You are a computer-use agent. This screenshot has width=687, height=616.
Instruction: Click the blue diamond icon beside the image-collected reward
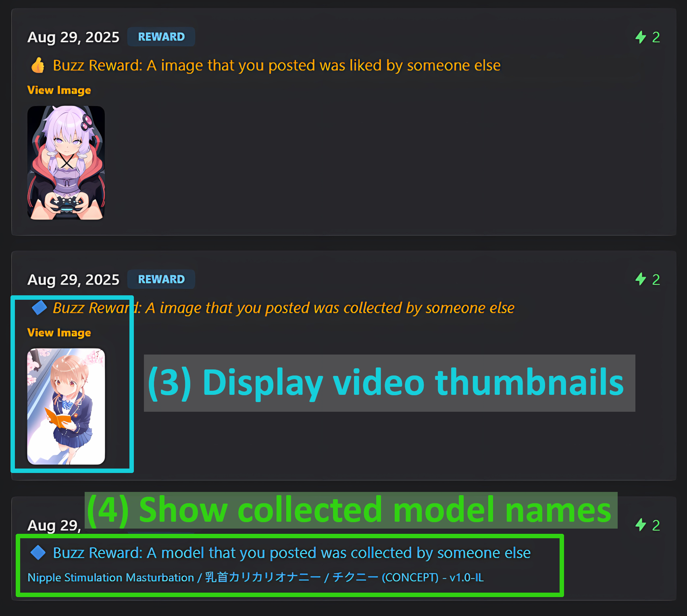click(39, 308)
